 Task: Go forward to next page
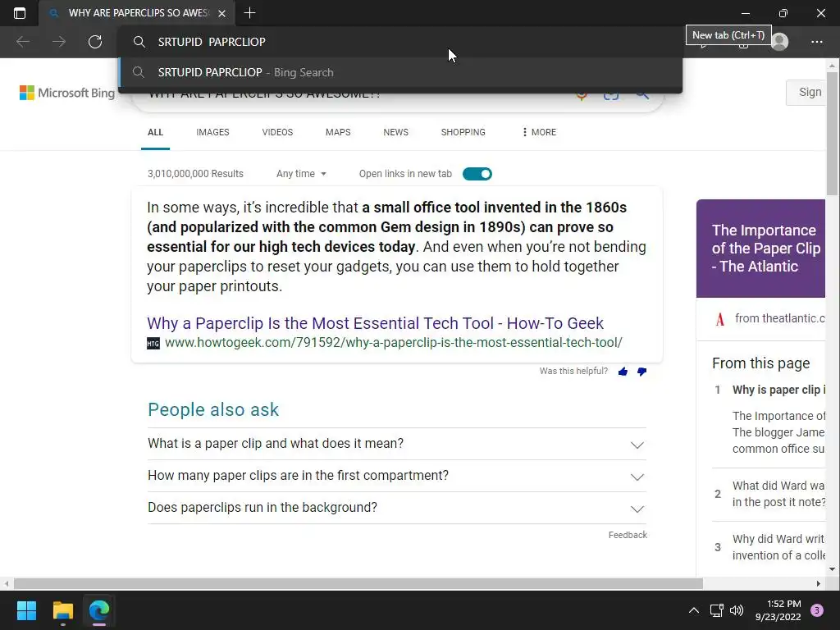pyautogui.click(x=59, y=42)
